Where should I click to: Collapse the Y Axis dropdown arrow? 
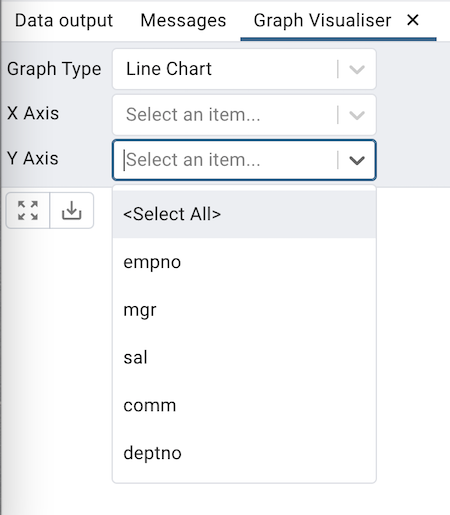pyautogui.click(x=357, y=160)
